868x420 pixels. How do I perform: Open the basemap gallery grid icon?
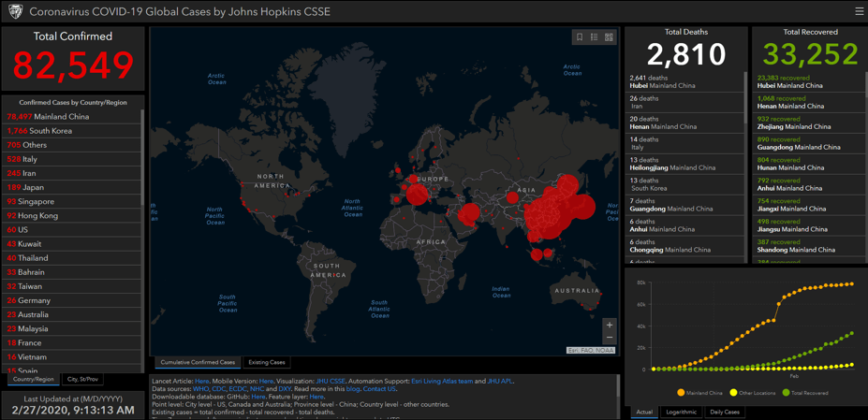[x=609, y=37]
